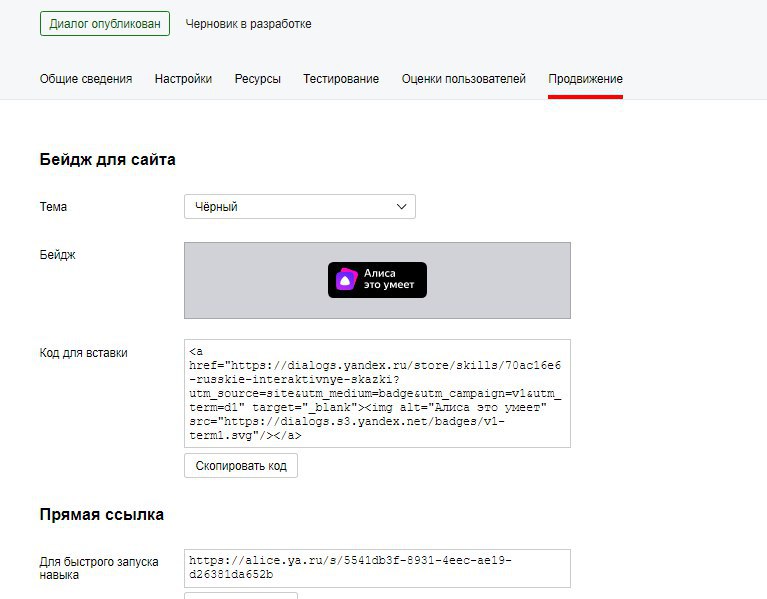Click the purple Alice logo icon in badge
This screenshot has width=767, height=599.
pyautogui.click(x=346, y=279)
